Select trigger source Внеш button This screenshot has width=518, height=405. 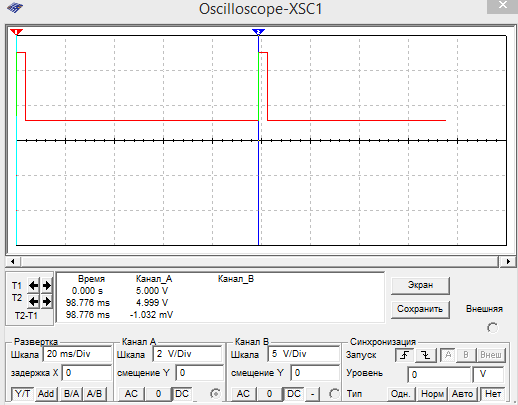[491, 355]
